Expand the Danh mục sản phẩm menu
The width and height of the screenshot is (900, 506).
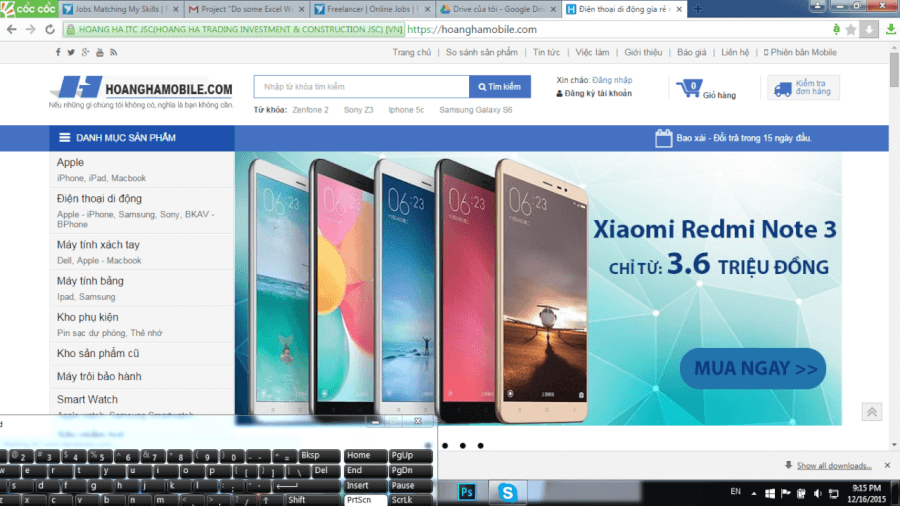(118, 138)
